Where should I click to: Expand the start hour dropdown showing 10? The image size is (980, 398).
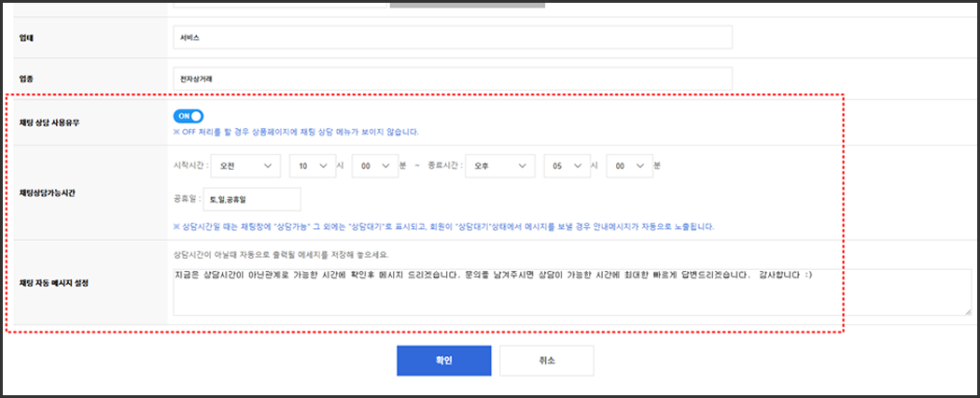click(x=312, y=165)
